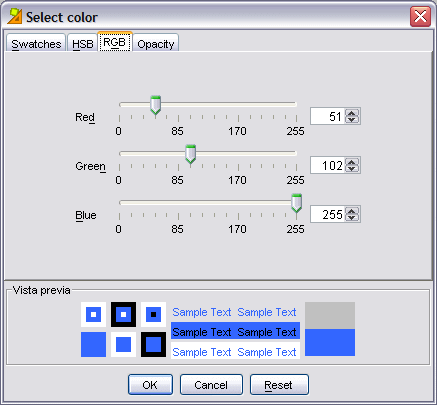
Task: Click the Reset button
Action: click(x=279, y=385)
